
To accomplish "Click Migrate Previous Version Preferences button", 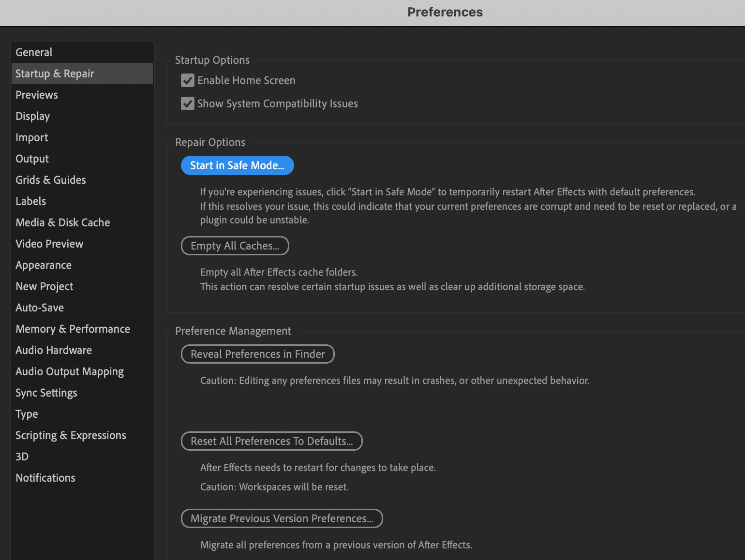I will [x=282, y=518].
